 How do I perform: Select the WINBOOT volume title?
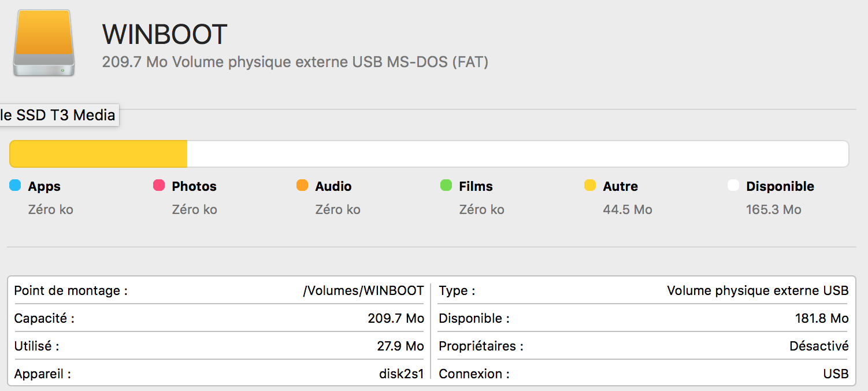pyautogui.click(x=165, y=35)
